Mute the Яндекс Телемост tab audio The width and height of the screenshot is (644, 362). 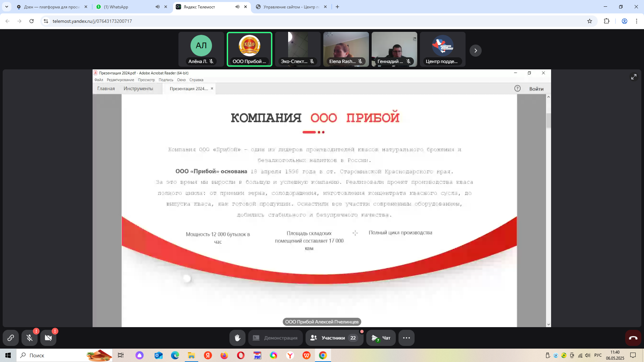tap(237, 7)
